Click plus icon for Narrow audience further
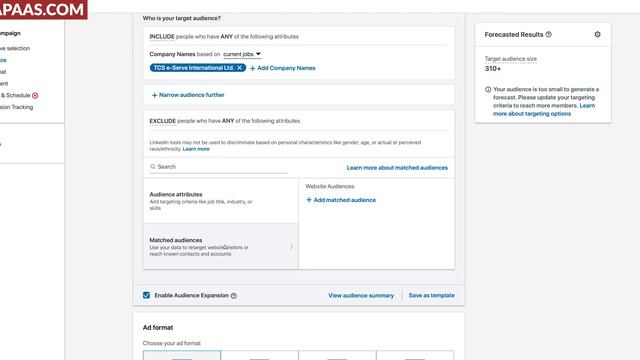Image resolution: width=640 pixels, height=360 pixels. click(154, 95)
